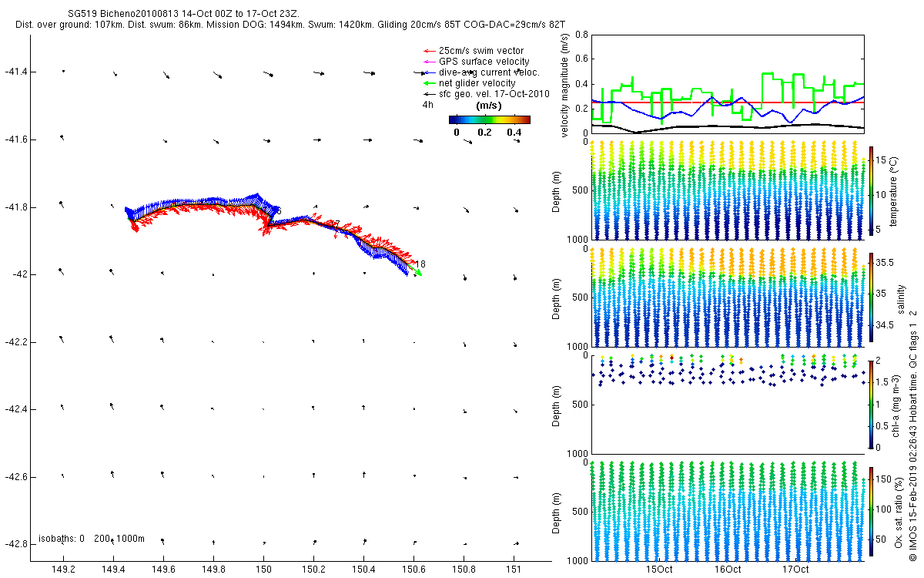This screenshot has width=924, height=578.
Task: Click the magenta GPS surface velocity arrow
Action: pyautogui.click(x=429, y=62)
